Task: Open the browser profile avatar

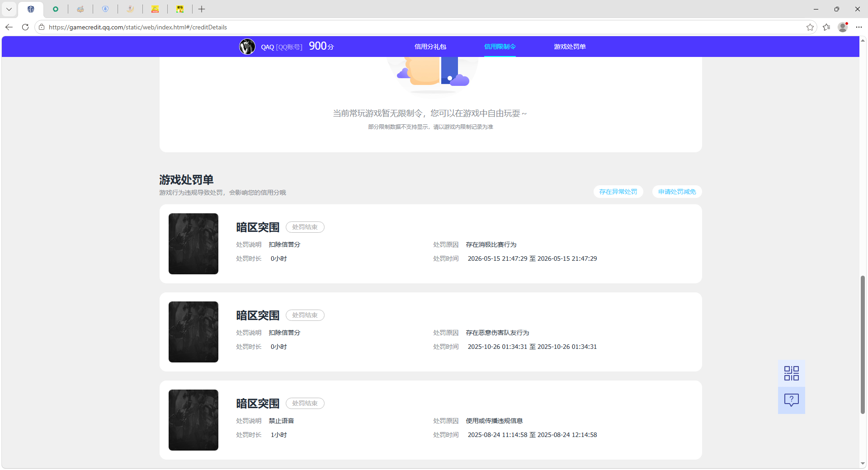Action: point(843,27)
